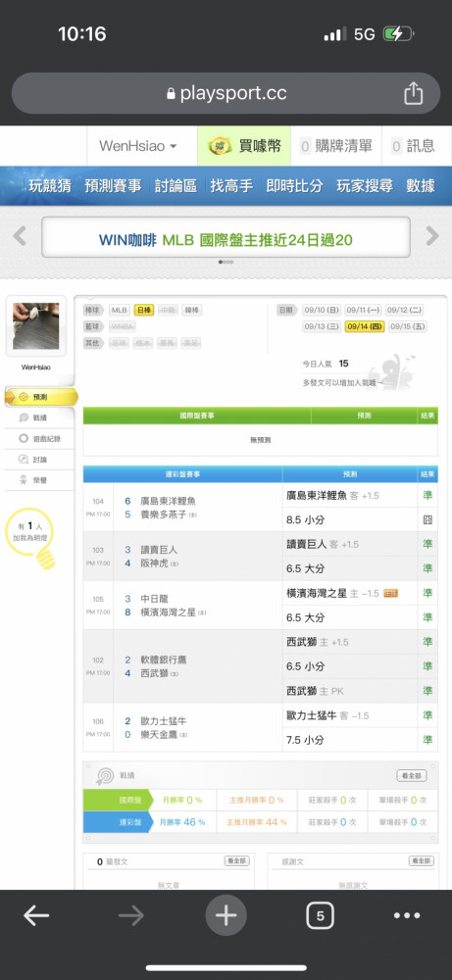Tap the 戰績 sidebar chat icon

point(24,417)
